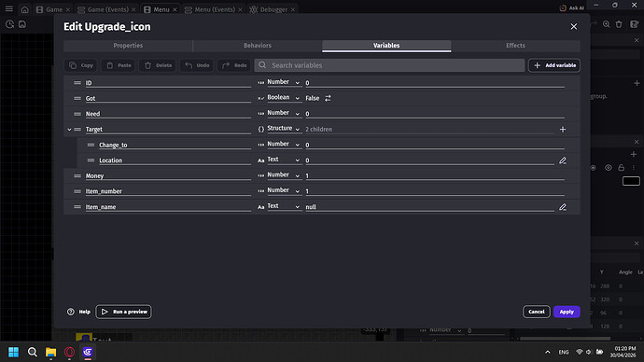Click Run a preview button

pos(123,312)
